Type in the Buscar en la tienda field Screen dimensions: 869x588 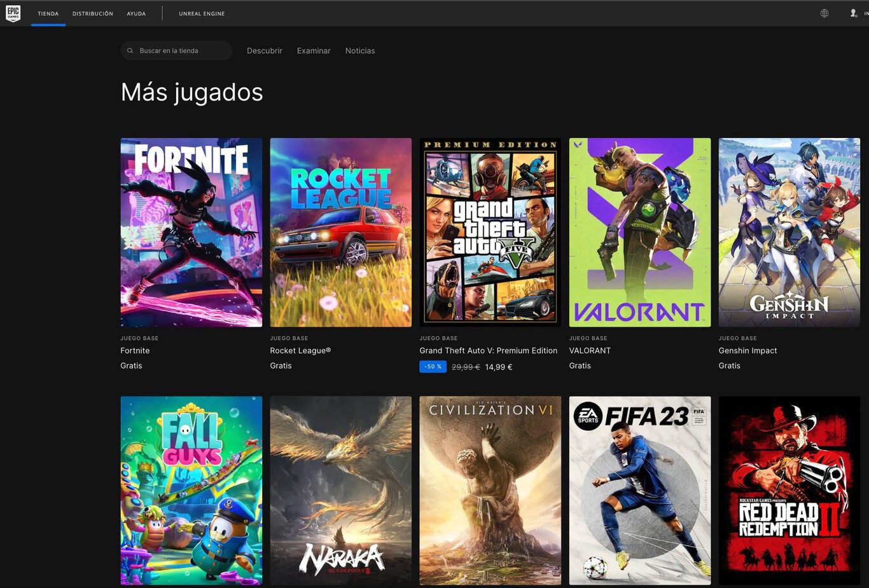181,51
